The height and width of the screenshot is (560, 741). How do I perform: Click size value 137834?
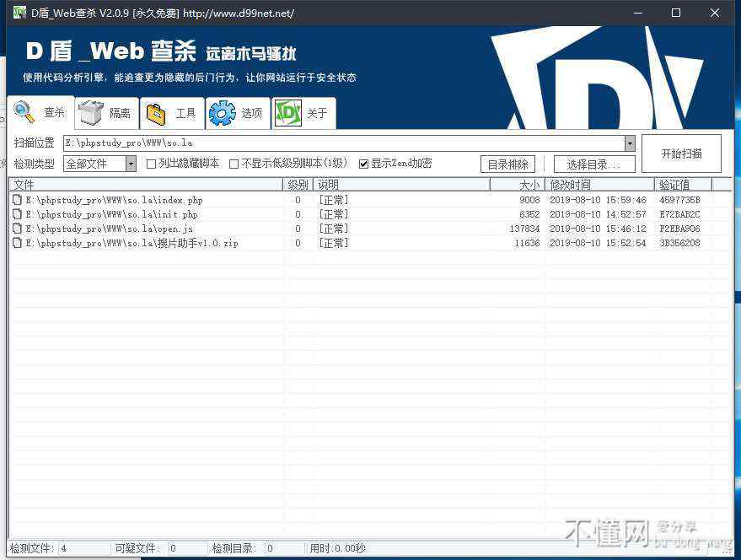coord(524,229)
